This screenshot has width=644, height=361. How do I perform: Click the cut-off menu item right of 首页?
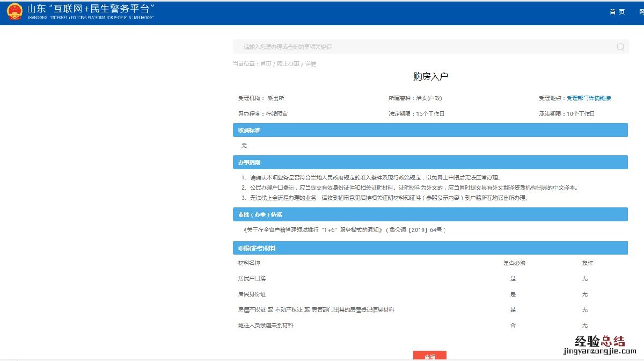click(x=641, y=12)
